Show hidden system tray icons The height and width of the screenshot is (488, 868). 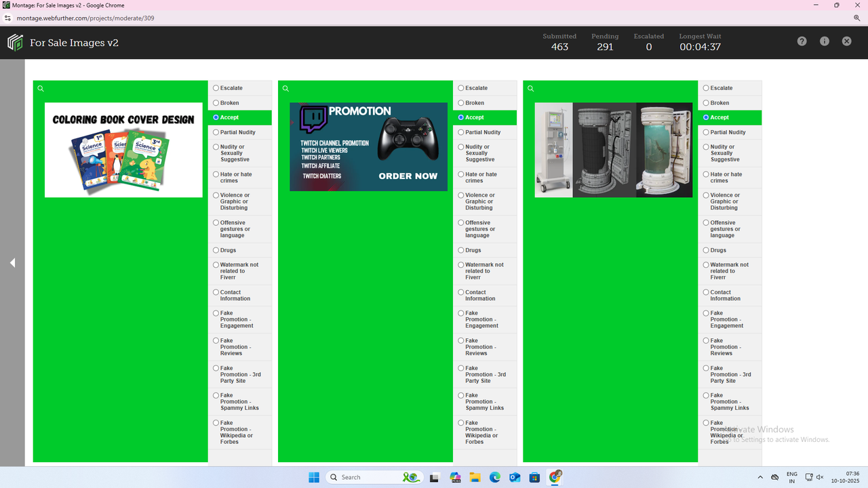point(759,477)
